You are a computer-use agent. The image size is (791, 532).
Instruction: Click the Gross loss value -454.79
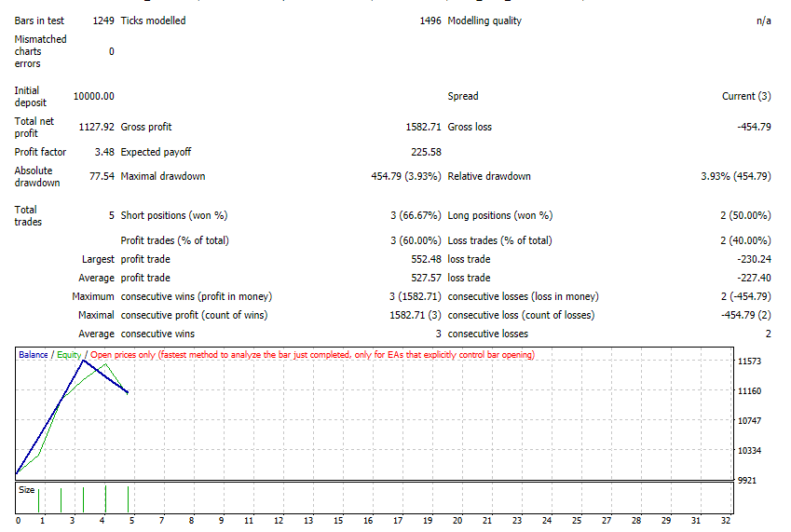point(754,127)
